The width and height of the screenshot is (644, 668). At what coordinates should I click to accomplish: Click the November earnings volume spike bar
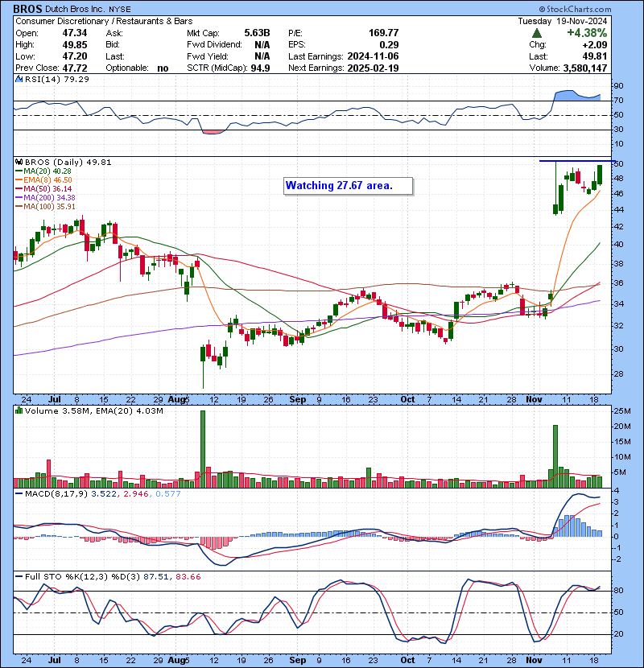pos(555,456)
